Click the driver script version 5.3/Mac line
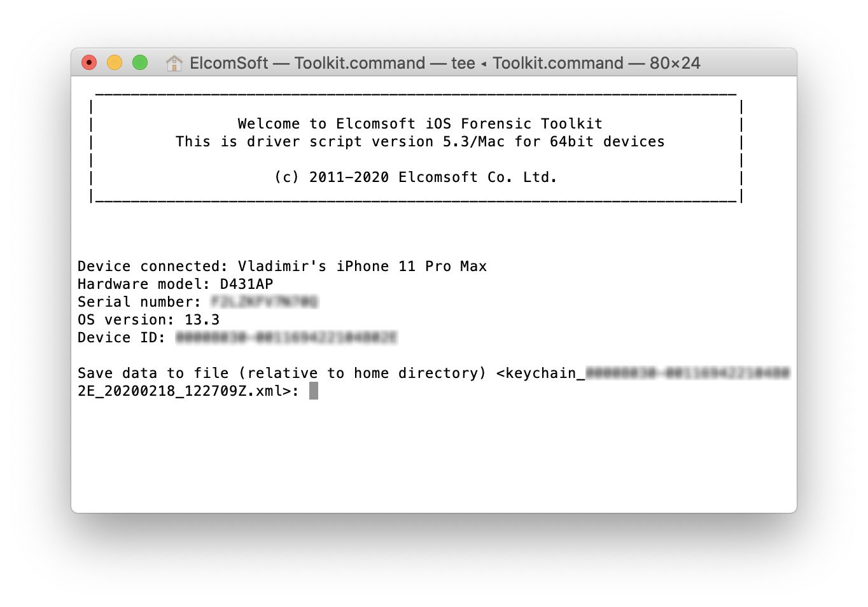The image size is (868, 607). (x=420, y=141)
